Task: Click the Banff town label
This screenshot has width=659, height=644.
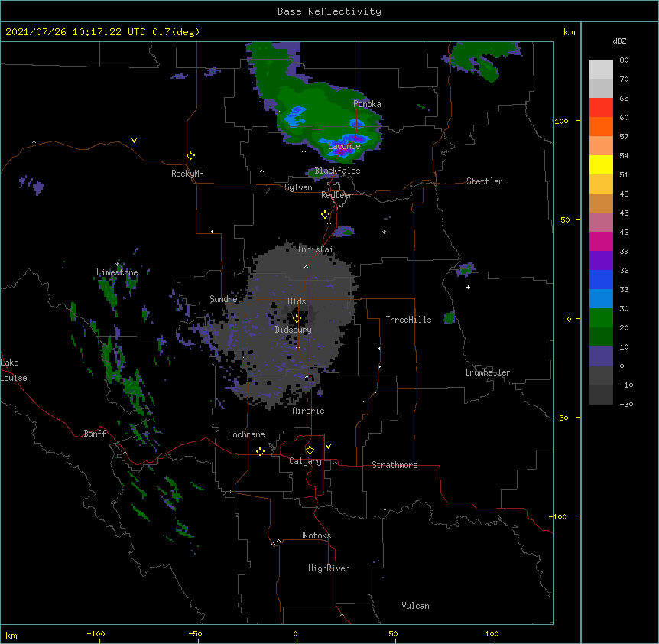Action: point(95,434)
